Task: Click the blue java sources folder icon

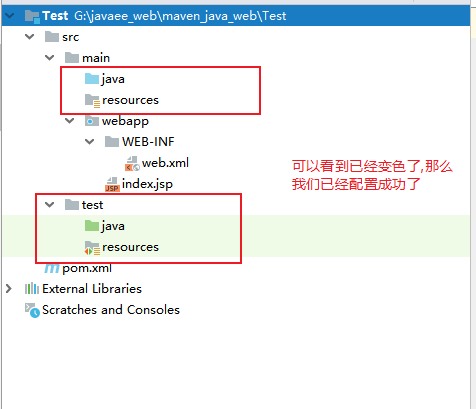Action: pyautogui.click(x=92, y=79)
